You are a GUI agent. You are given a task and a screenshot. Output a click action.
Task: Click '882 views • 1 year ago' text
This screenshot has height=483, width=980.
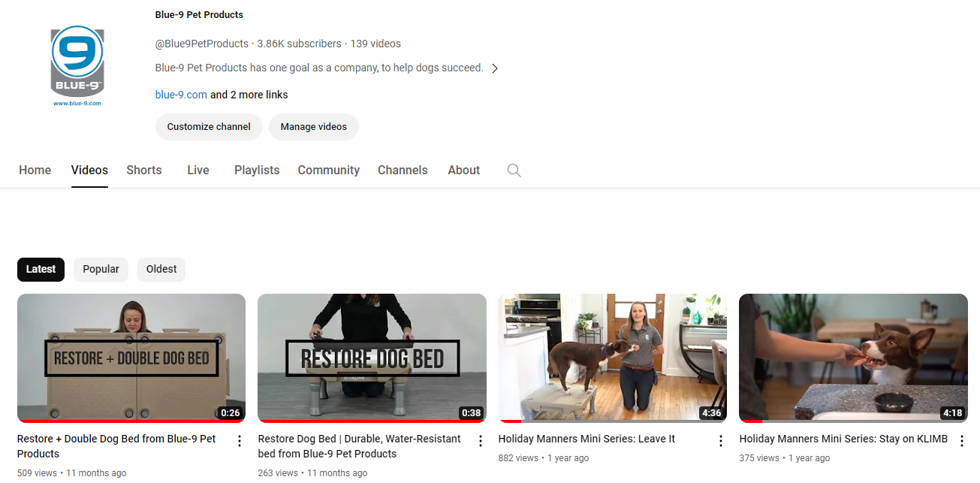tap(544, 458)
